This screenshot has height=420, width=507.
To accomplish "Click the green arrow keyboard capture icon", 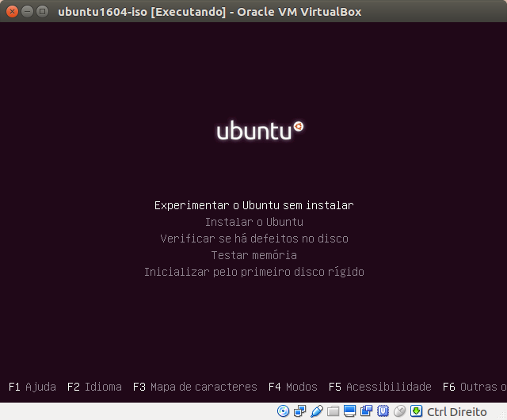I will [x=417, y=411].
